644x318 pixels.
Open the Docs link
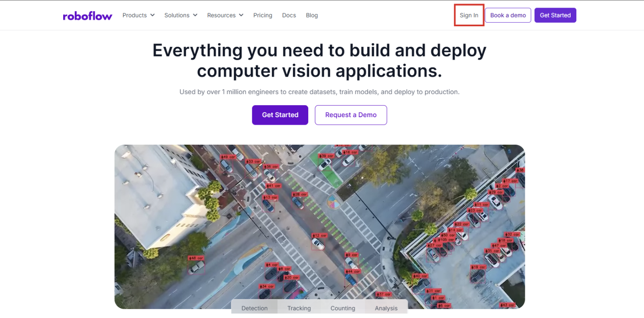click(x=289, y=15)
